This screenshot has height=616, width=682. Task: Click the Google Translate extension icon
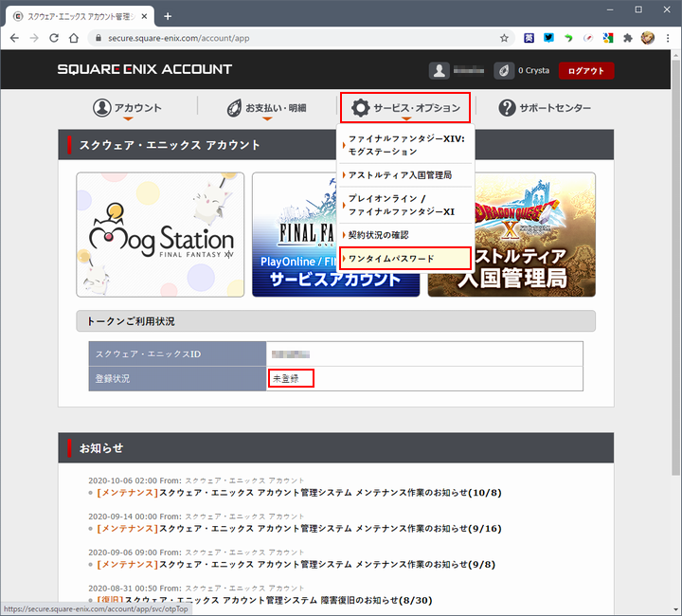click(608, 38)
